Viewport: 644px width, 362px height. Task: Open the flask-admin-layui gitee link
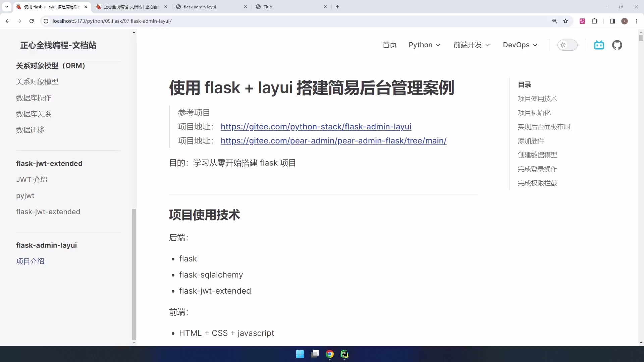point(316,127)
